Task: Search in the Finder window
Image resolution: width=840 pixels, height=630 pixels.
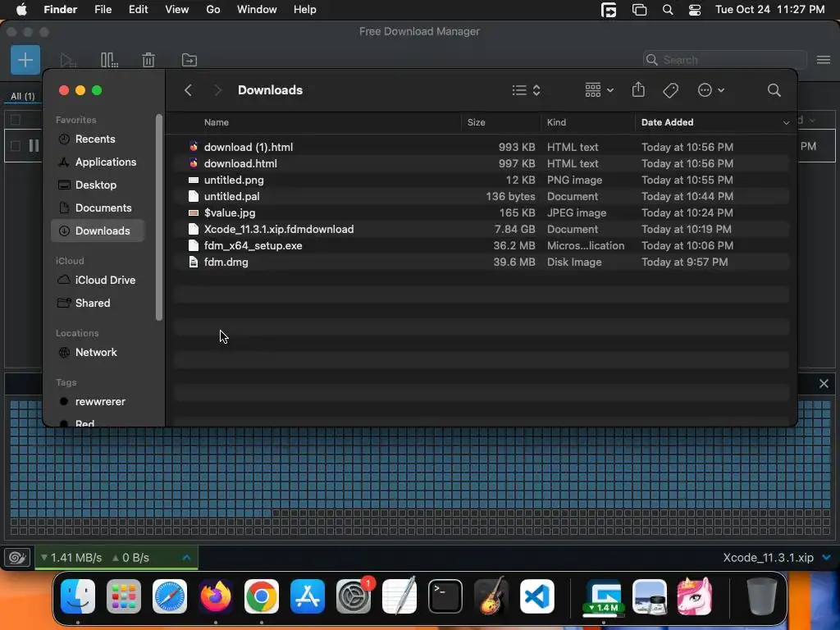Action: click(774, 90)
